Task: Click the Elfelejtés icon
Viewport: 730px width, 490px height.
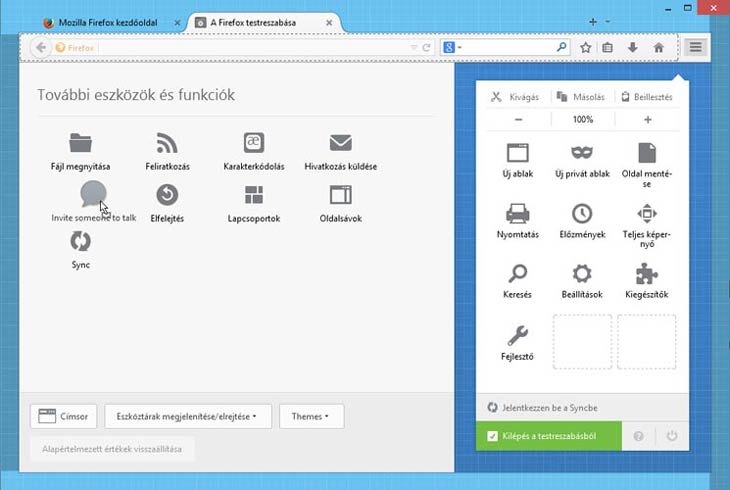Action: coord(167,195)
